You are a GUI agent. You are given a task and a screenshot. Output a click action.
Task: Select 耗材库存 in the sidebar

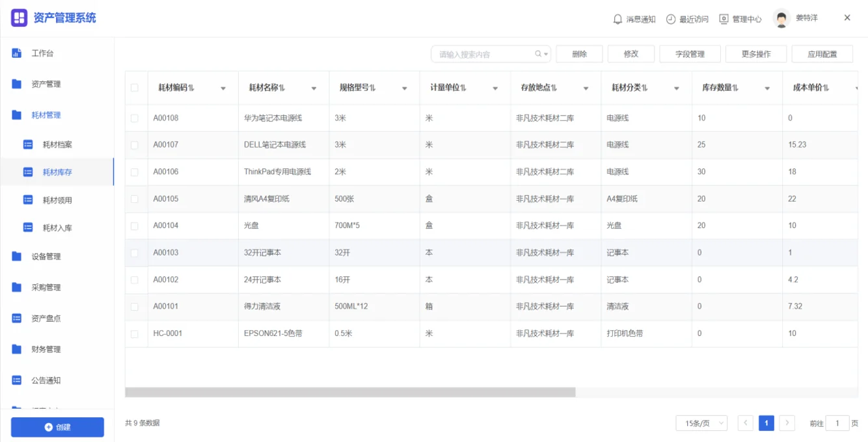click(x=57, y=172)
